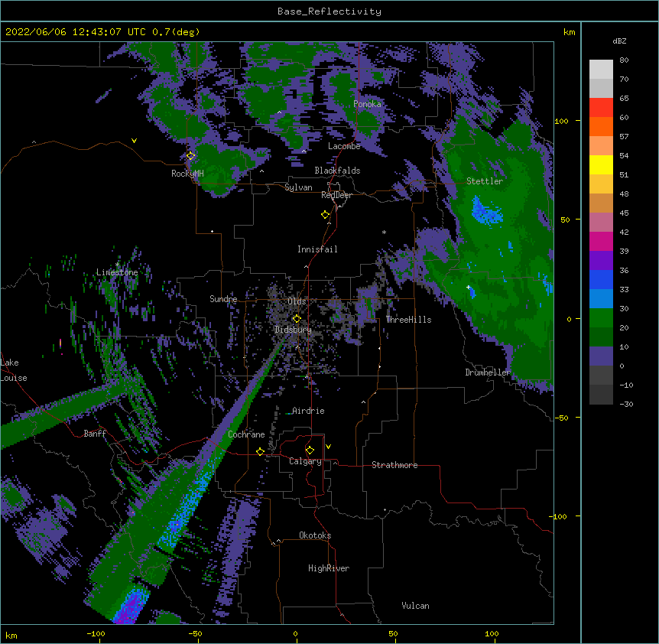
Task: Click the 50 tick on the vertical axis
Action: (565, 220)
